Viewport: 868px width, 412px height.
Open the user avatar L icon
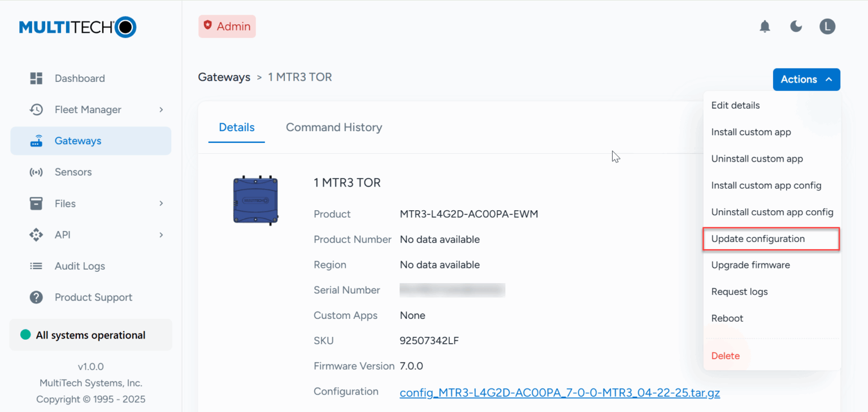point(827,27)
